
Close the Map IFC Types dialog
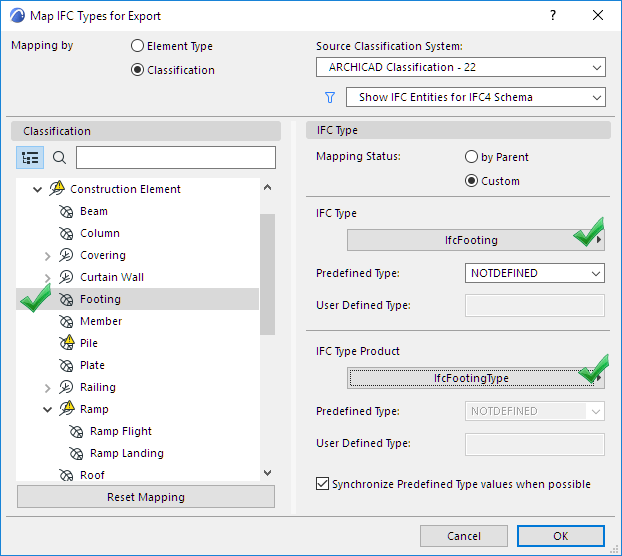pos(598,15)
